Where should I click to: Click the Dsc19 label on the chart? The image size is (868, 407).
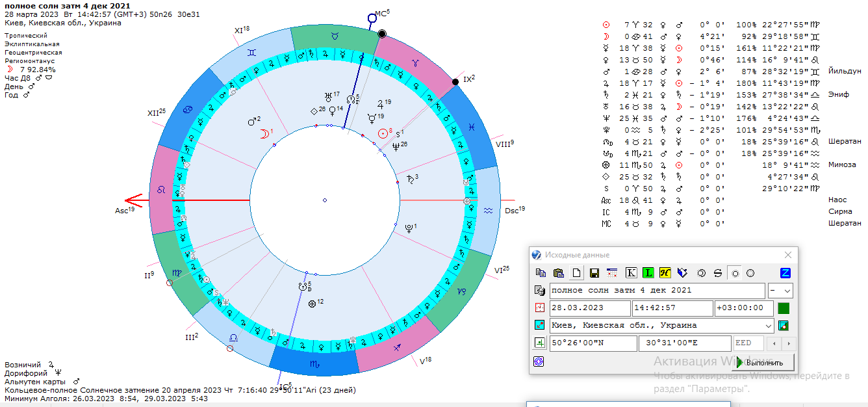coord(515,210)
